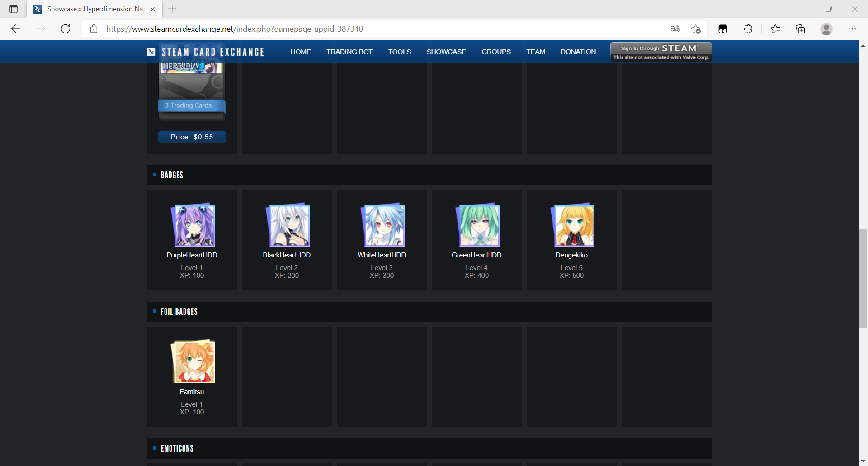Viewport: 868px width, 466px height.
Task: Click the Price: $0.55 button
Action: coord(192,137)
